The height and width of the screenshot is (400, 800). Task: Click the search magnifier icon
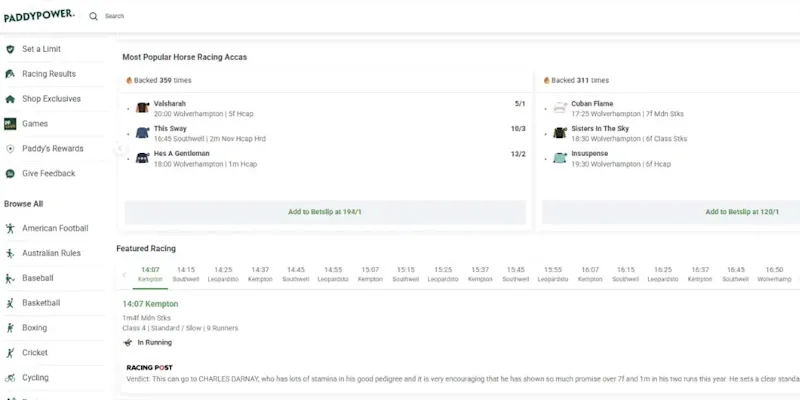93,16
